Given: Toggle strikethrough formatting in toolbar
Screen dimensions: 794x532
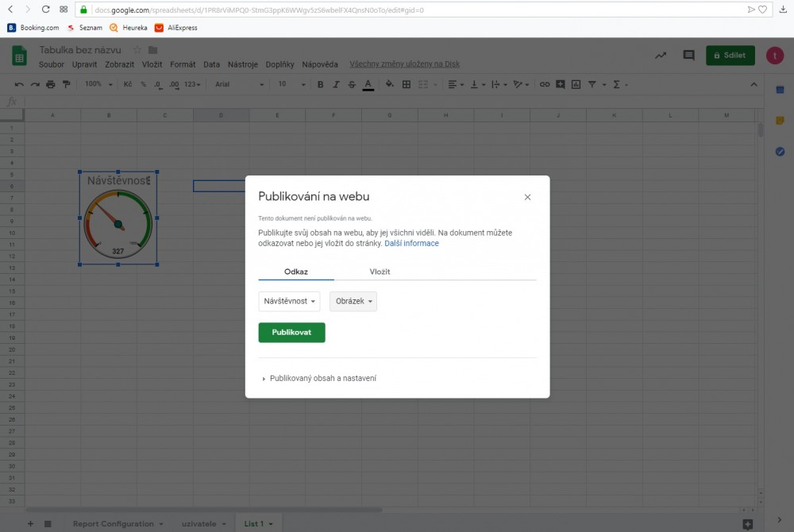Looking at the screenshot, I should [x=352, y=84].
